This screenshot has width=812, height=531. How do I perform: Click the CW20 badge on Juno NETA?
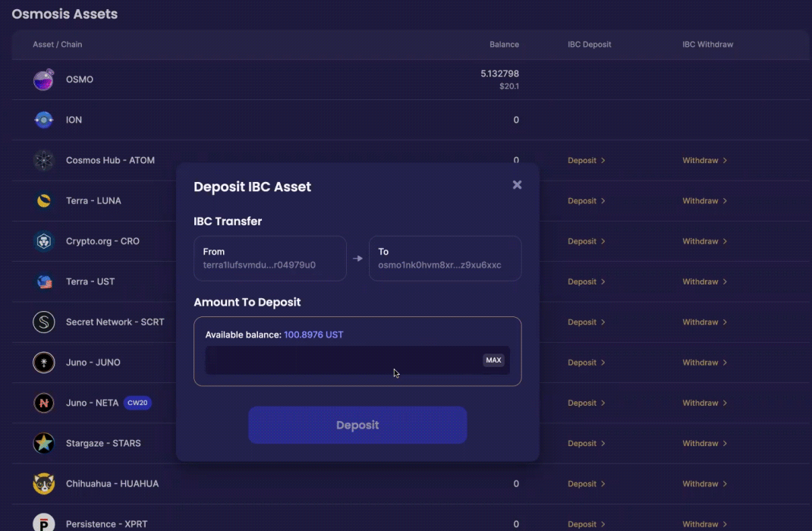tap(137, 403)
